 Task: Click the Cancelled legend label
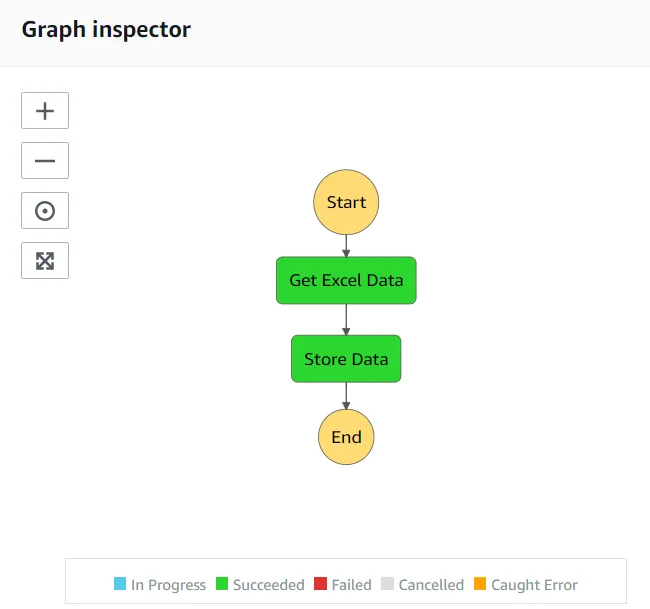(x=432, y=585)
